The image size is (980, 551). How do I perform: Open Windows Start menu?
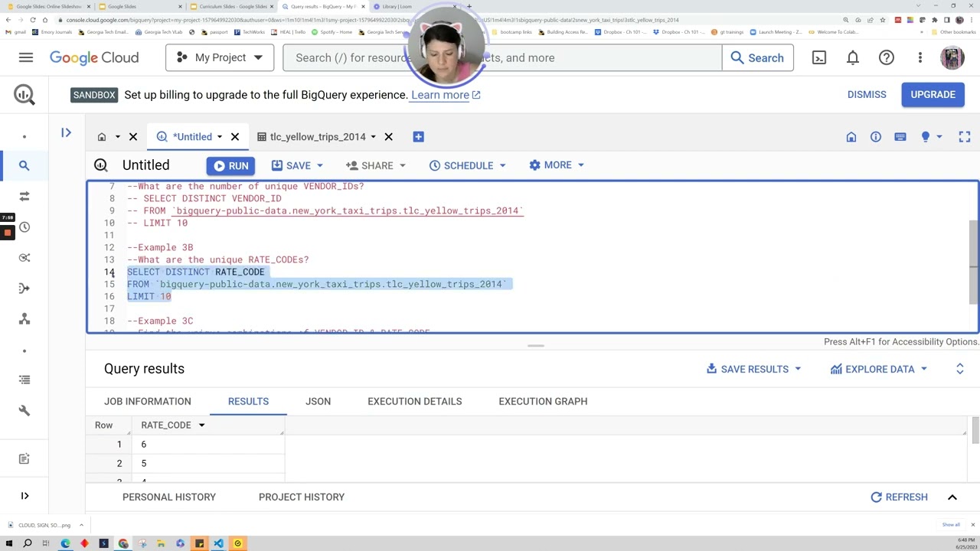point(9,543)
